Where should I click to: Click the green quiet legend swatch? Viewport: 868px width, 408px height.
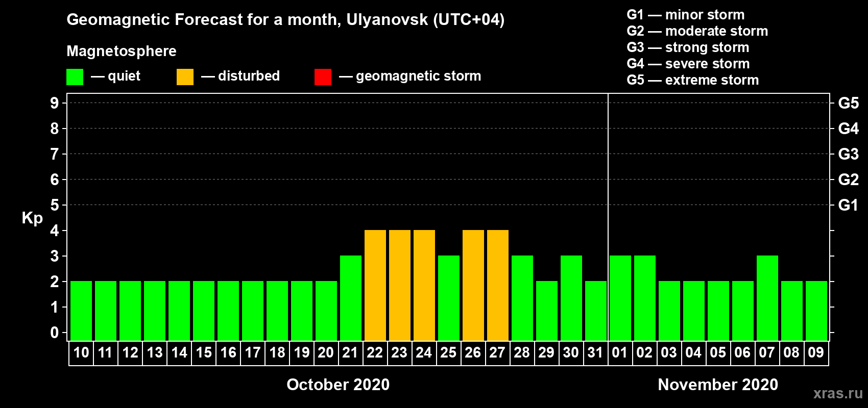75,77
